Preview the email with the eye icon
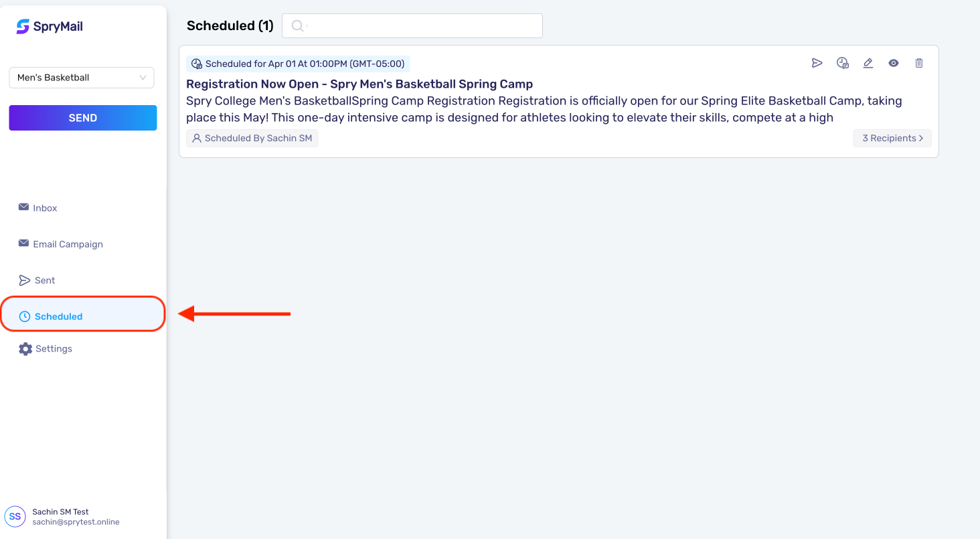Screen dimensions: 980x539 click(x=894, y=63)
